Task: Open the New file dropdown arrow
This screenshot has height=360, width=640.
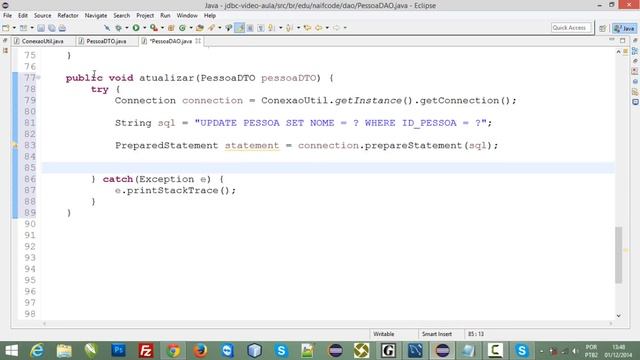Action: 14,28
